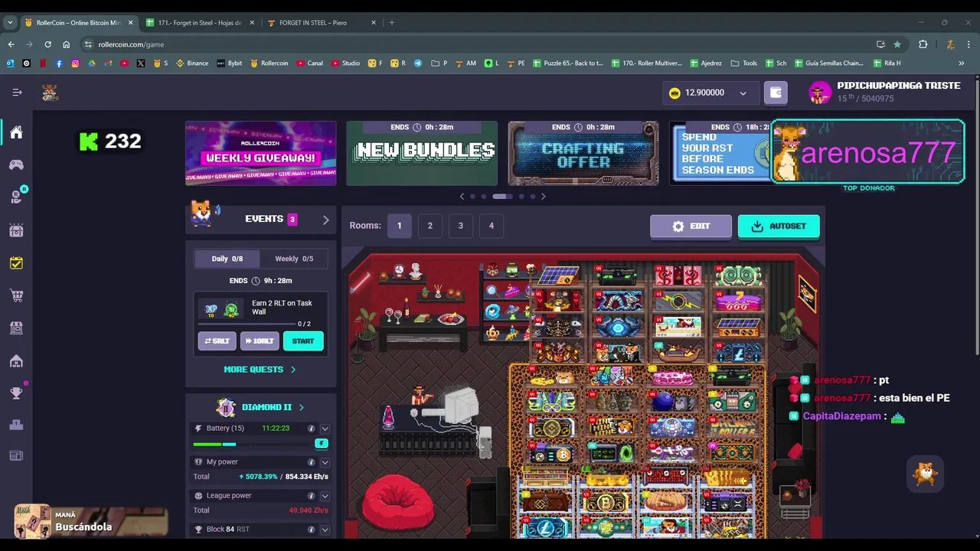980x551 pixels.
Task: Bookmark this page with star icon
Action: 897,44
